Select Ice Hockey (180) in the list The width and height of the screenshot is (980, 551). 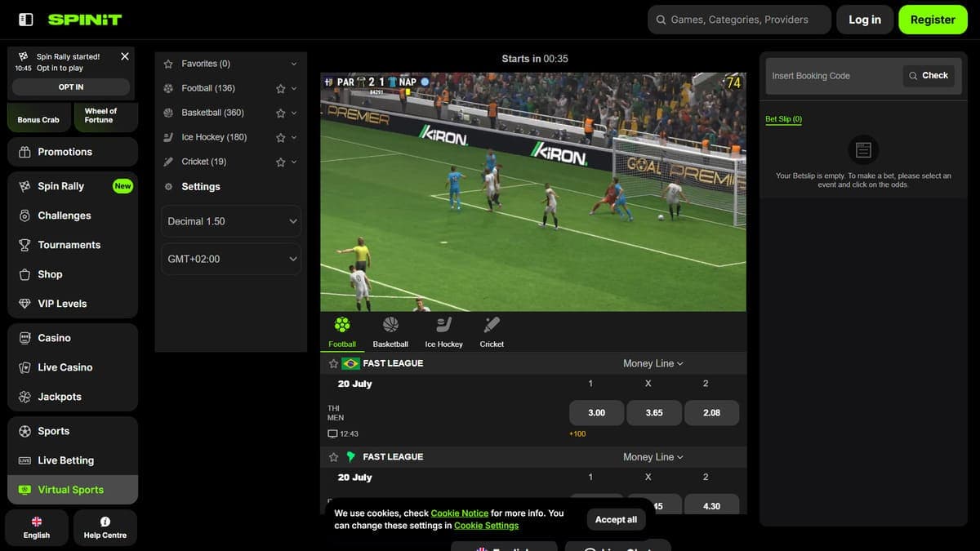pyautogui.click(x=214, y=137)
